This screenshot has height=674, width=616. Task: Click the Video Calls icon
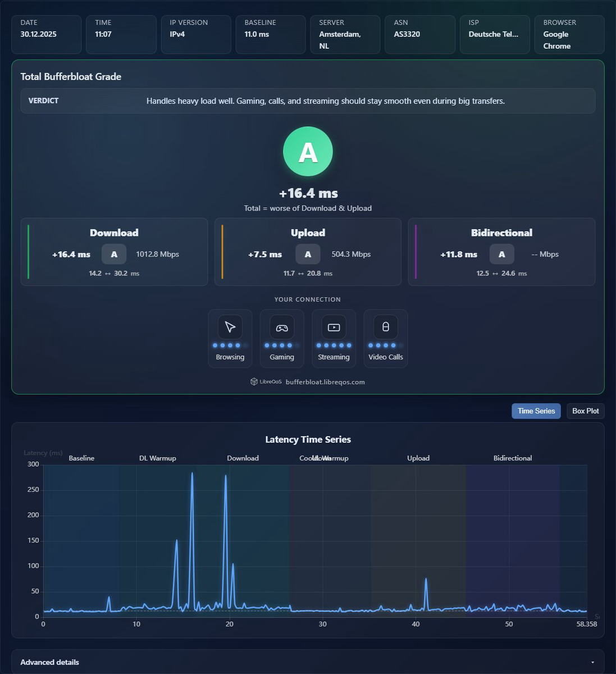coord(386,327)
